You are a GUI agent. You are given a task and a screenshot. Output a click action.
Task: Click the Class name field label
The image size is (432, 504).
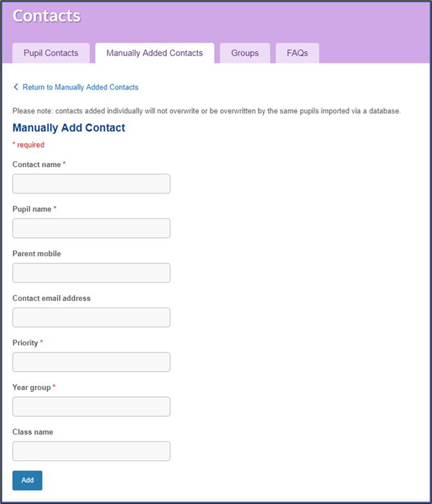tap(33, 432)
